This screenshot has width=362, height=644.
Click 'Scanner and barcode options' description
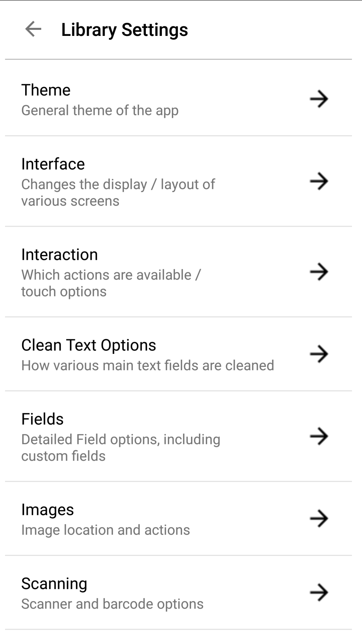pos(112,604)
